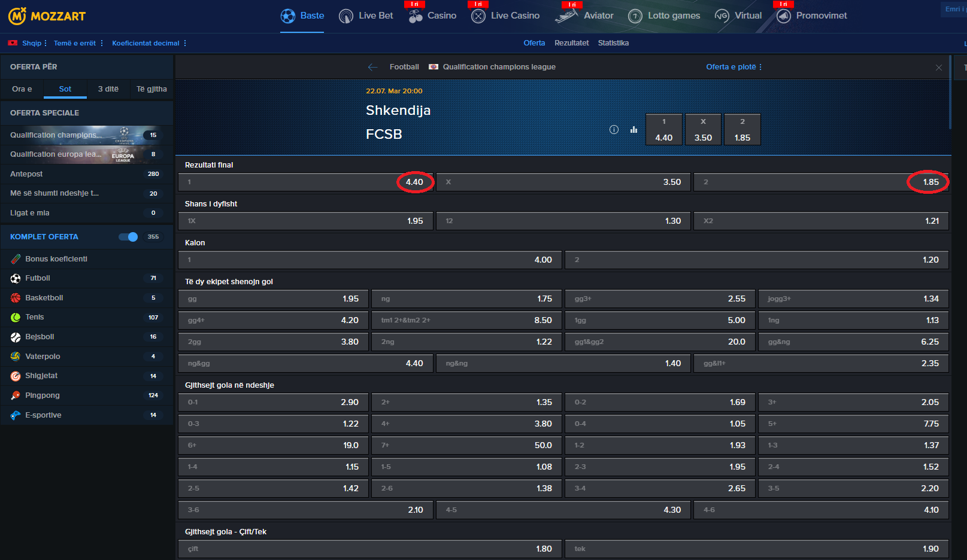Open Temë e errët theme dropdown
This screenshot has height=560, width=967.
click(x=78, y=43)
